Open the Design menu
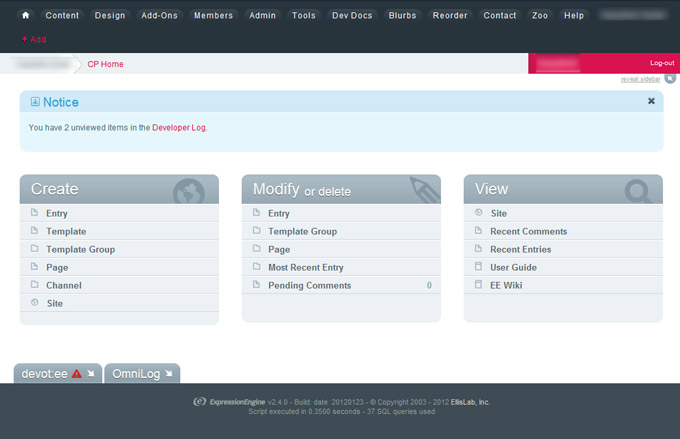This screenshot has width=680, height=439. 110,16
